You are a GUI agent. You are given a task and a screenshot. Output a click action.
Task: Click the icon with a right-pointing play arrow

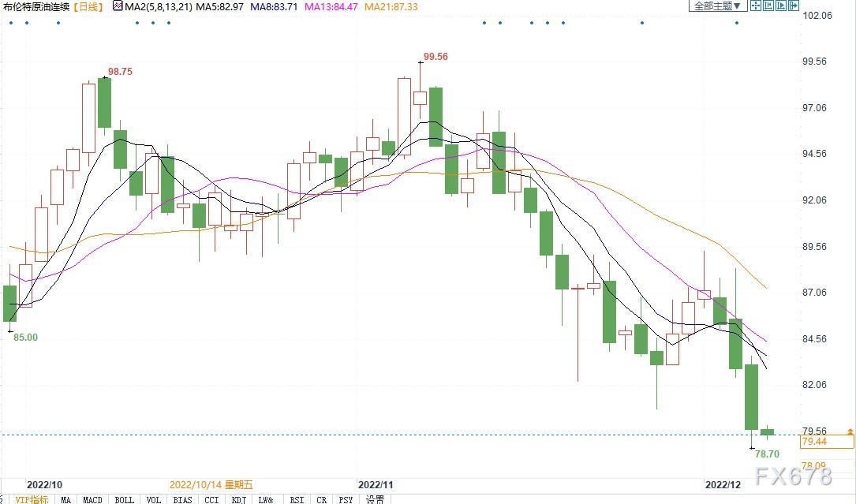pos(781,6)
